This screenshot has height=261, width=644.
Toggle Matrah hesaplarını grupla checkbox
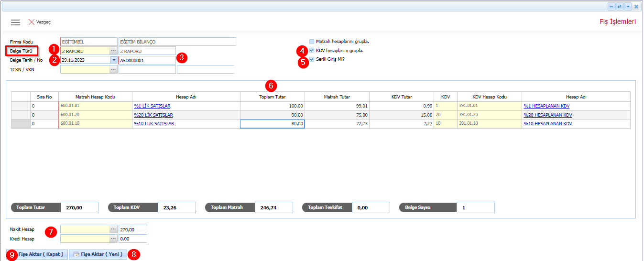click(312, 42)
